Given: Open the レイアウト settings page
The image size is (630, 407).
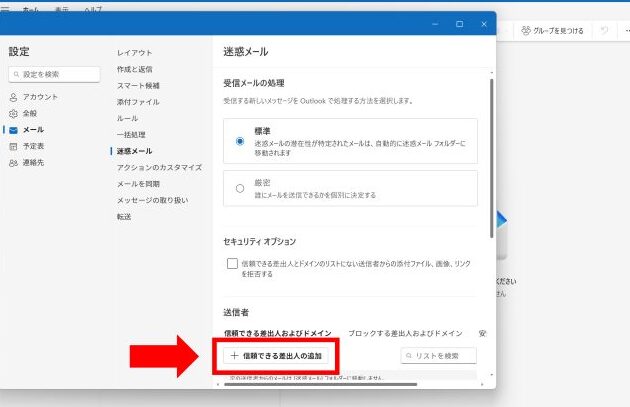Looking at the screenshot, I should tap(135, 53).
